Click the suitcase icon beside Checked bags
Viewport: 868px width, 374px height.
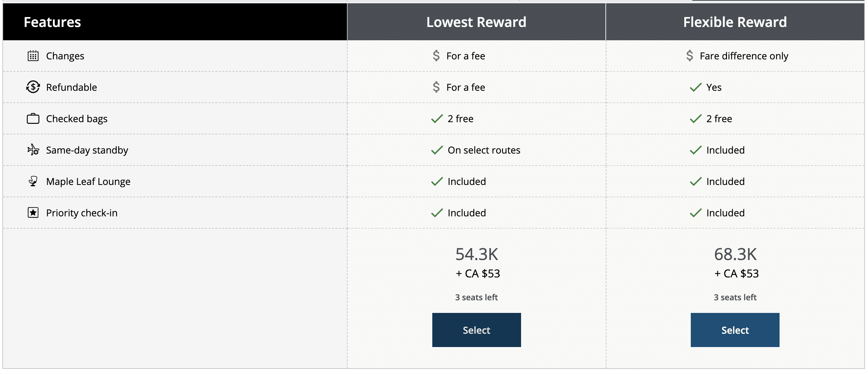(x=33, y=118)
